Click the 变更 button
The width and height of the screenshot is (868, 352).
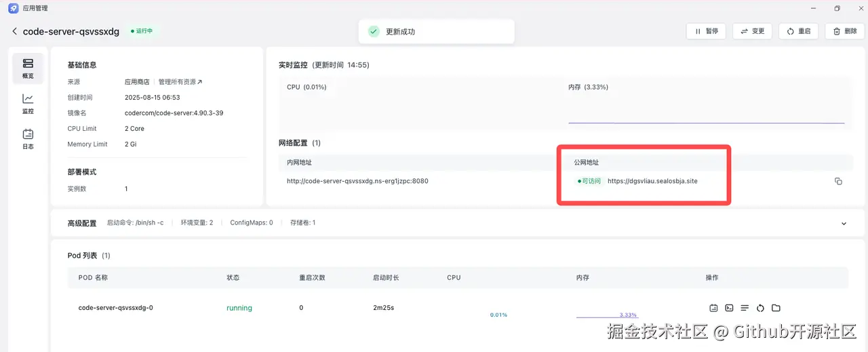tap(752, 31)
